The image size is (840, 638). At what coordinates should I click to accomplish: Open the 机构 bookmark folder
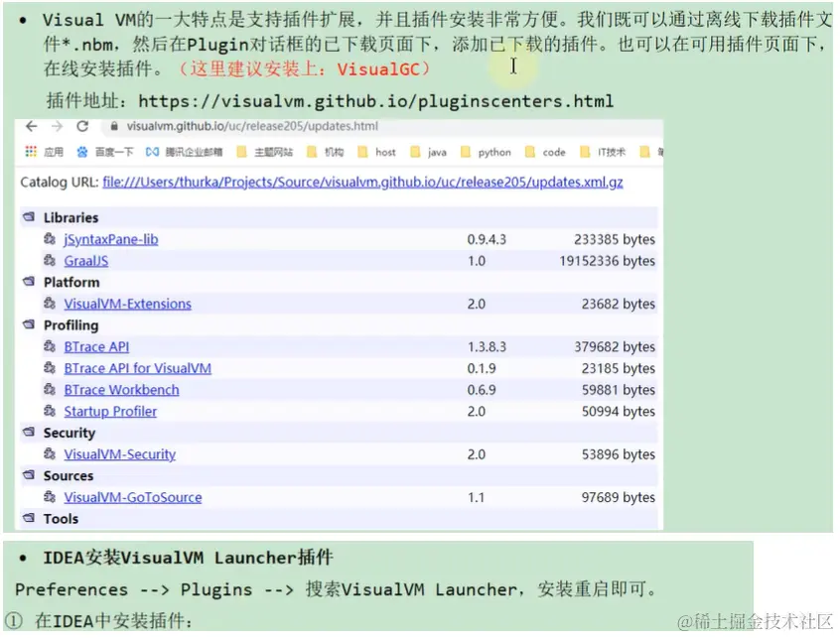(326, 152)
